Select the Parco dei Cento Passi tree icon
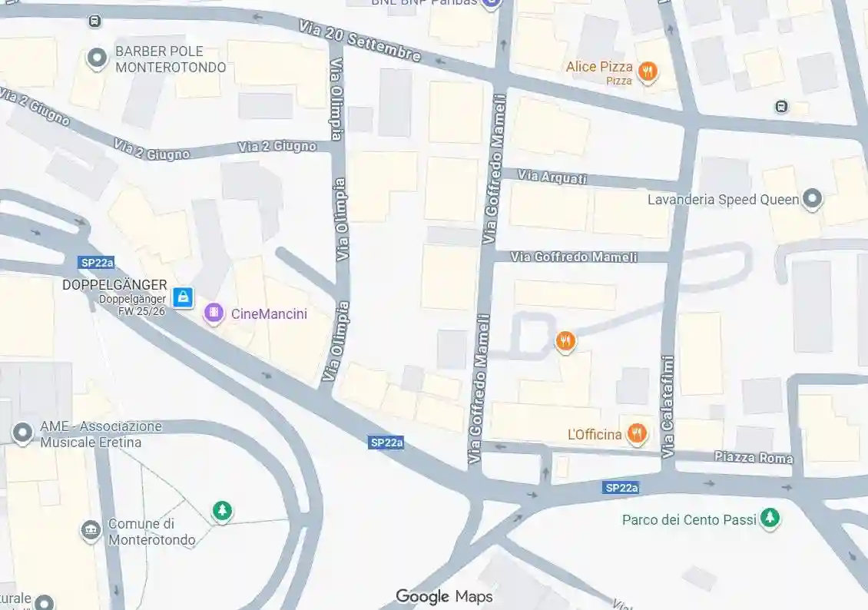The height and width of the screenshot is (610, 868). click(770, 519)
